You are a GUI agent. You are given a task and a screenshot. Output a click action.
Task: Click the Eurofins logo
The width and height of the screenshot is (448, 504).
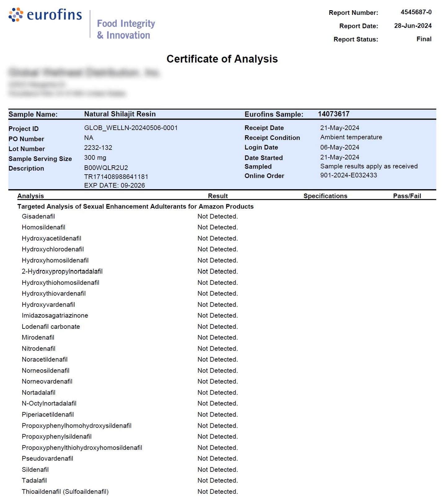[x=45, y=15]
